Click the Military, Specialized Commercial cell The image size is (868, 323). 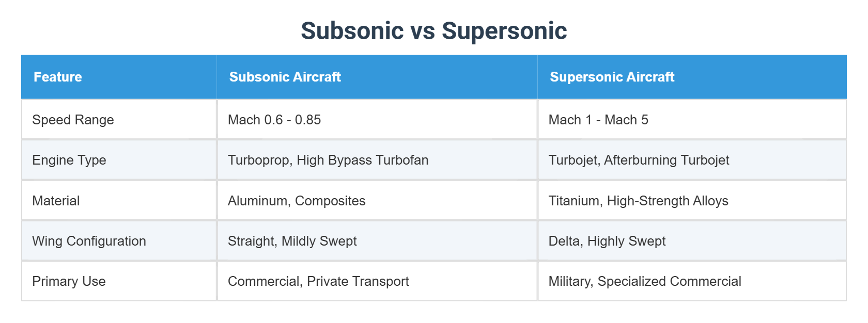pos(645,281)
